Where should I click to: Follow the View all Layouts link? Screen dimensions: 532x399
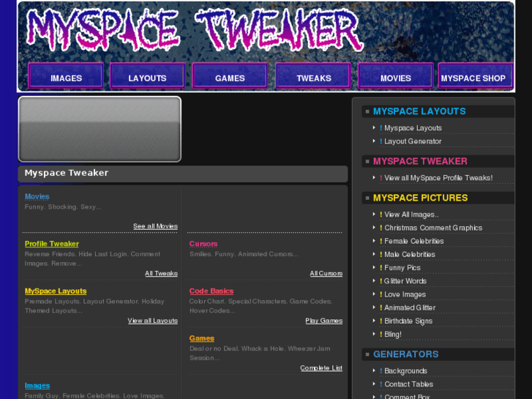[153, 321]
